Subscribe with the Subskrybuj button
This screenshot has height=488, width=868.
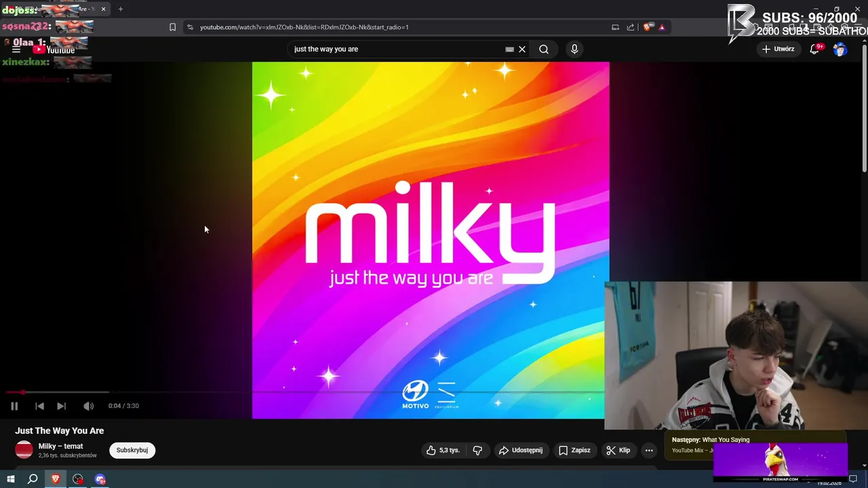132,450
